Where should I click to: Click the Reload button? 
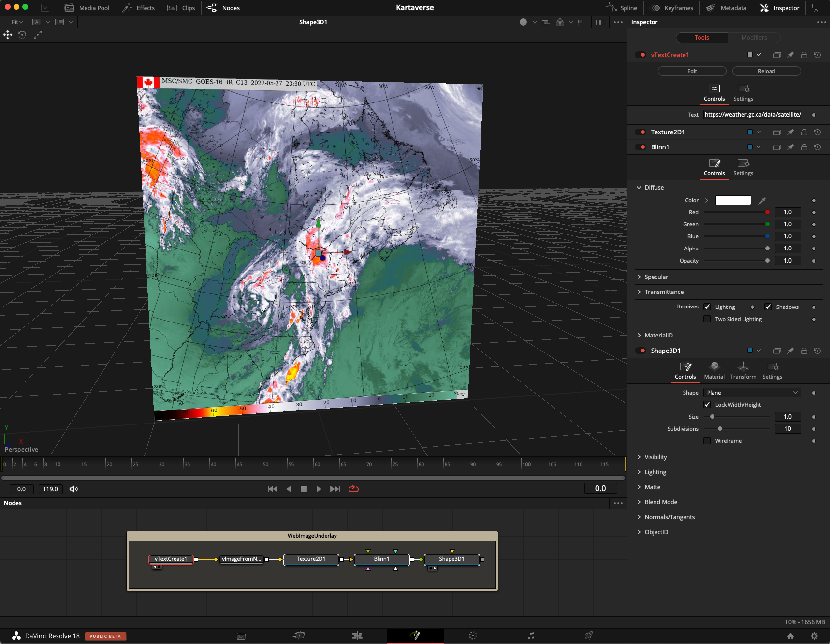point(766,71)
